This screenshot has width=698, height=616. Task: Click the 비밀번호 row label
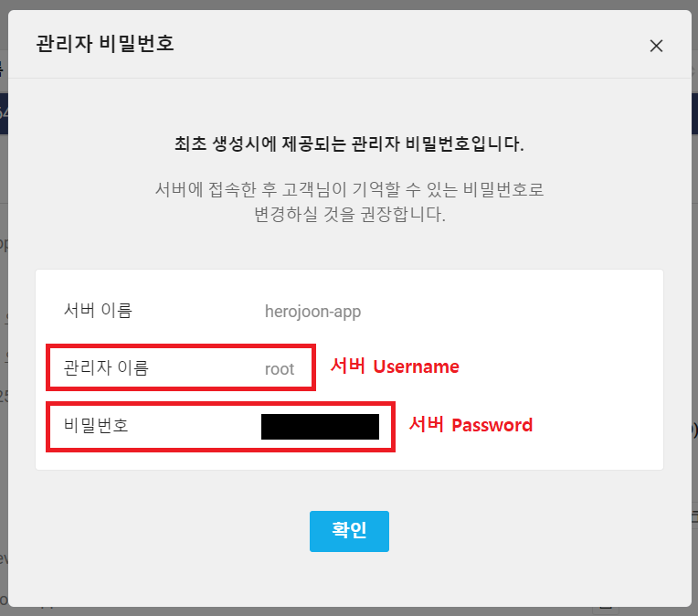(x=96, y=425)
